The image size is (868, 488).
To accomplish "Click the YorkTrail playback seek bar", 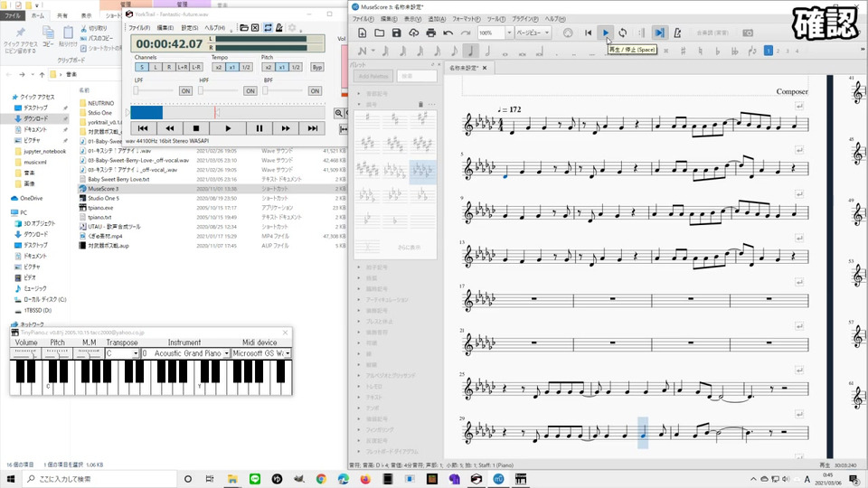I will click(226, 112).
